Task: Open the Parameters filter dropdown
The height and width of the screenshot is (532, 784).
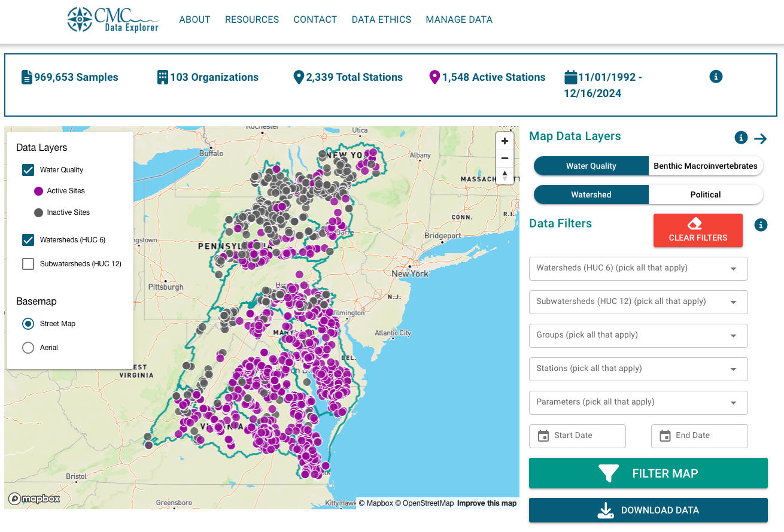Action: (638, 403)
